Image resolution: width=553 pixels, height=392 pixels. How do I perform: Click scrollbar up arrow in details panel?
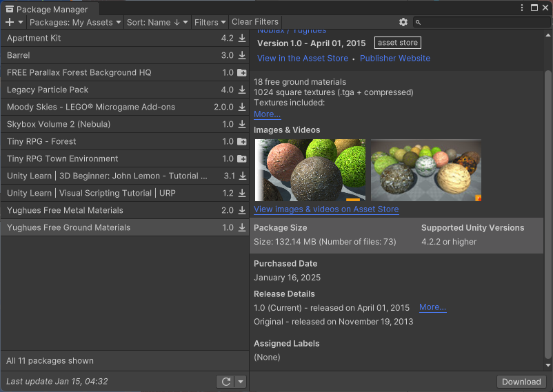547,35
